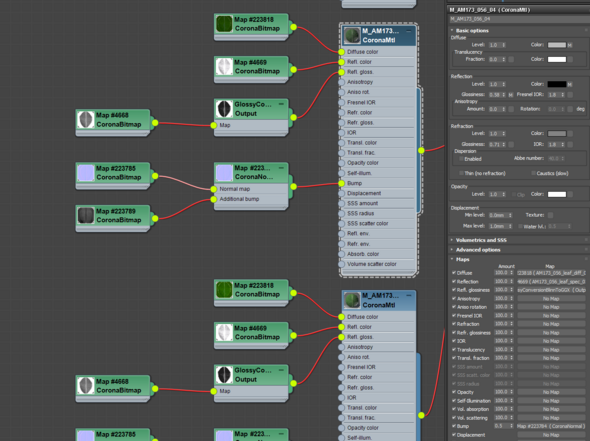Open the Bump map slot CoronaNormal
This screenshot has height=441, width=590.
(x=551, y=426)
